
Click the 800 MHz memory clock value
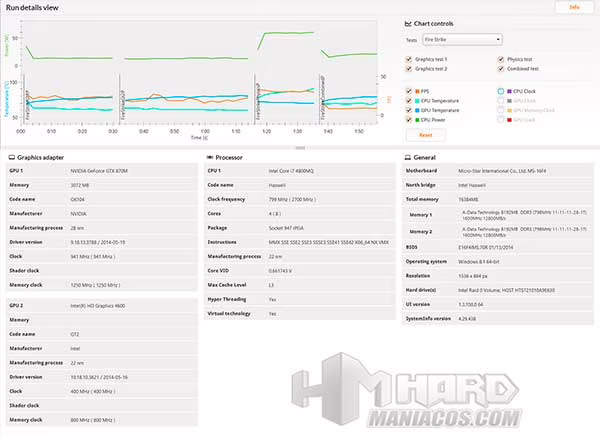pos(93,420)
